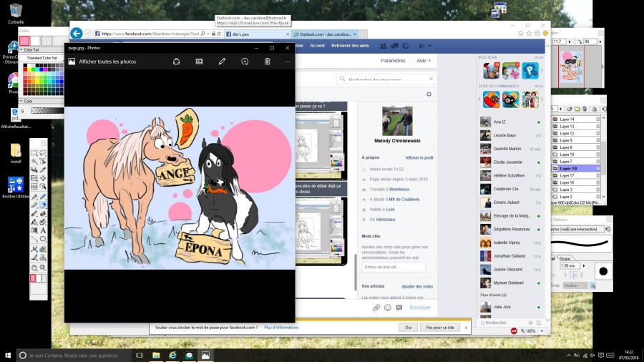
Task: Toggle visibility of Layer 12
Action: click(555, 133)
